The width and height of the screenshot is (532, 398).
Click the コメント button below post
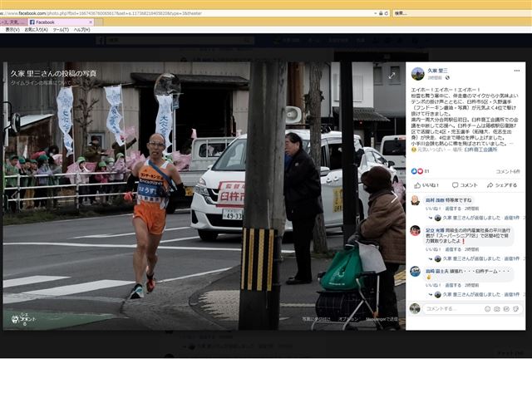[465, 185]
